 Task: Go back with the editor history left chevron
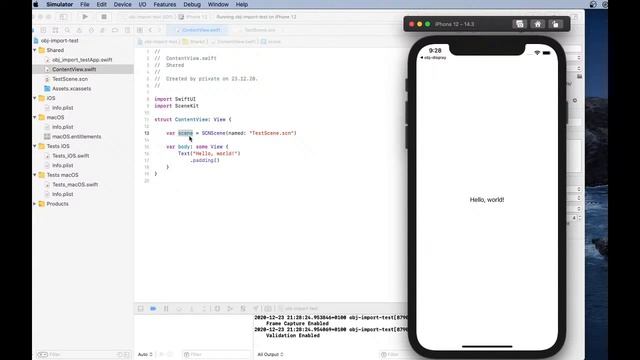coord(150,30)
